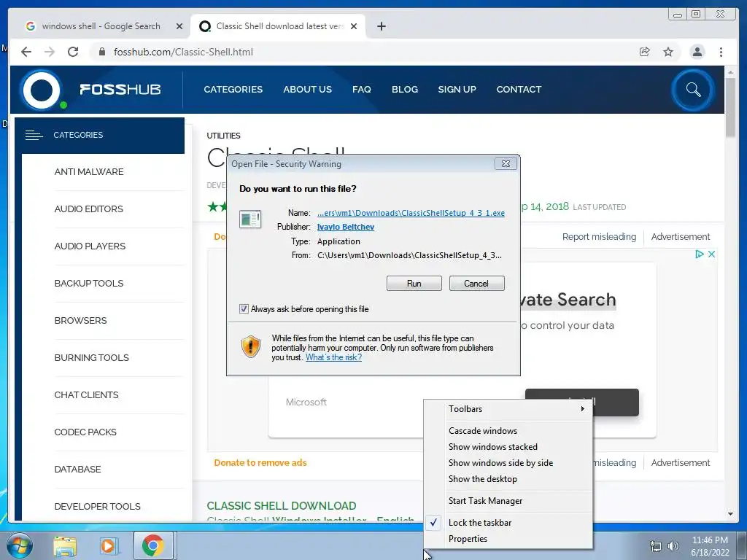Click the page vertical scrollbar thumb
This screenshot has width=747, height=560.
[x=730, y=108]
